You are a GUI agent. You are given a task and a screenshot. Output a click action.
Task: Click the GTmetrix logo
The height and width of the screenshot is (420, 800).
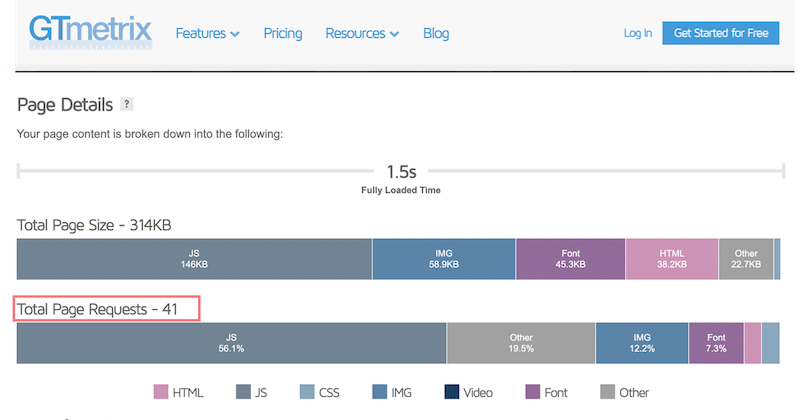tap(89, 32)
